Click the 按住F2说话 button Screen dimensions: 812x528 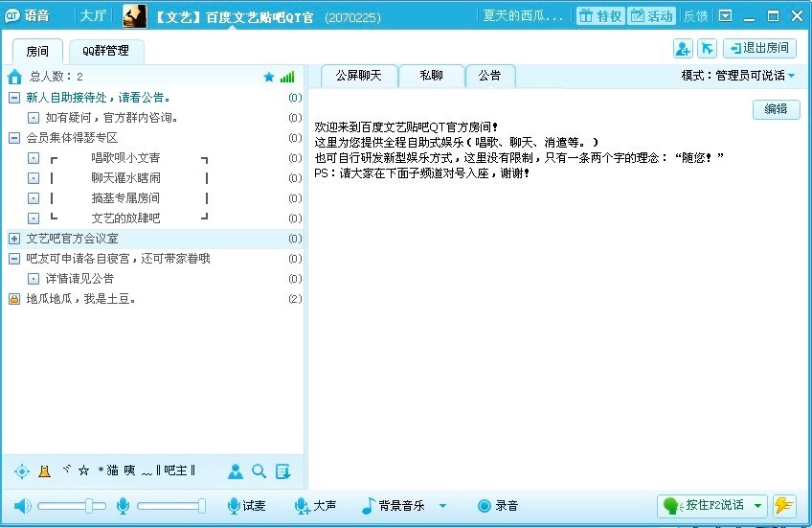point(705,505)
